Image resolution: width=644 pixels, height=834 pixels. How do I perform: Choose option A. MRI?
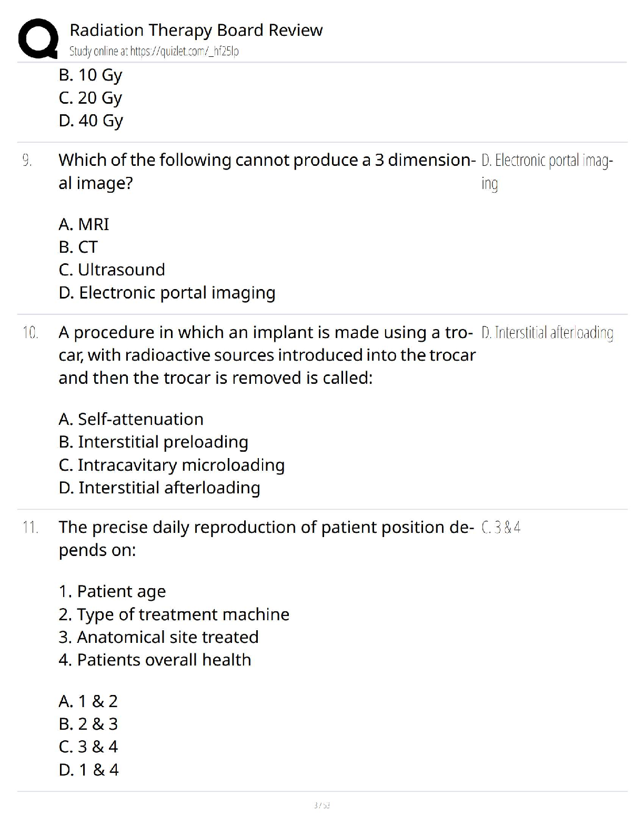click(x=84, y=224)
